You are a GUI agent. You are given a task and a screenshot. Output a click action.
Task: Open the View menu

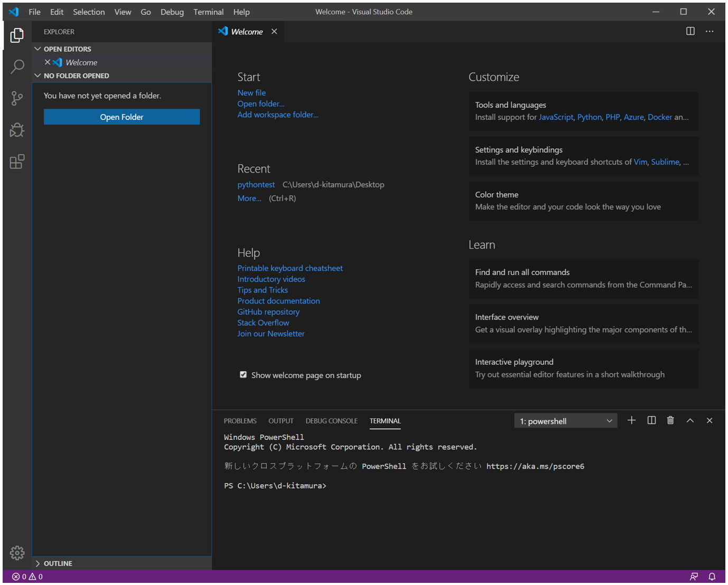tap(123, 12)
